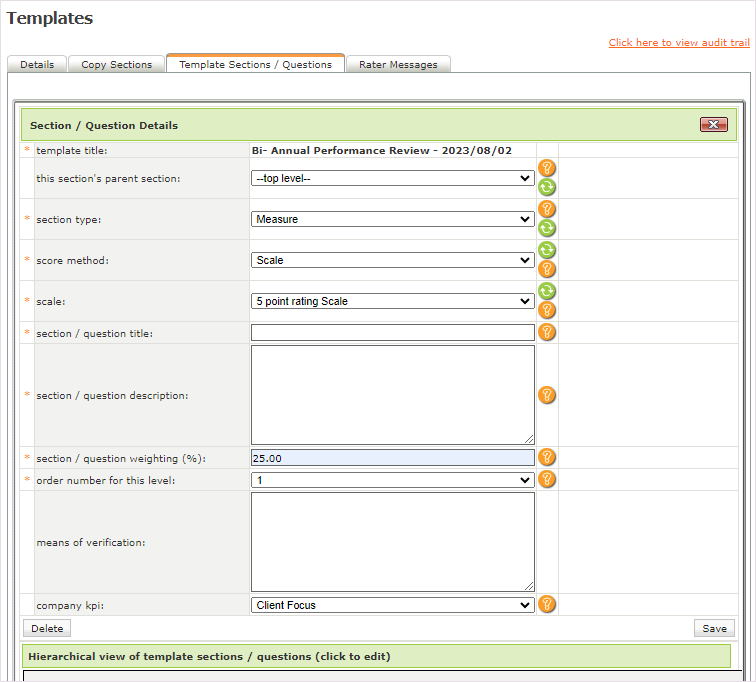Expand the order number for this level dropdown
The width and height of the screenshot is (756, 682).
point(392,480)
